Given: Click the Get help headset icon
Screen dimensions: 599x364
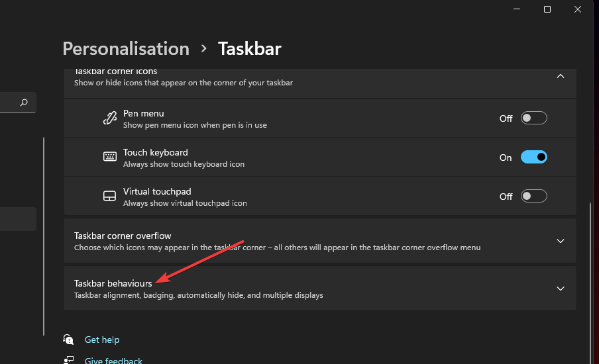Looking at the screenshot, I should 69,340.
